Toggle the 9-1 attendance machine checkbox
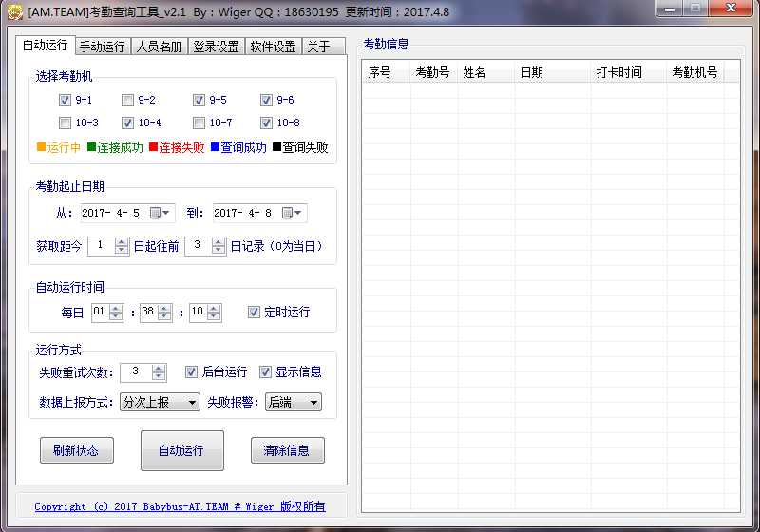760x532 pixels. tap(65, 101)
